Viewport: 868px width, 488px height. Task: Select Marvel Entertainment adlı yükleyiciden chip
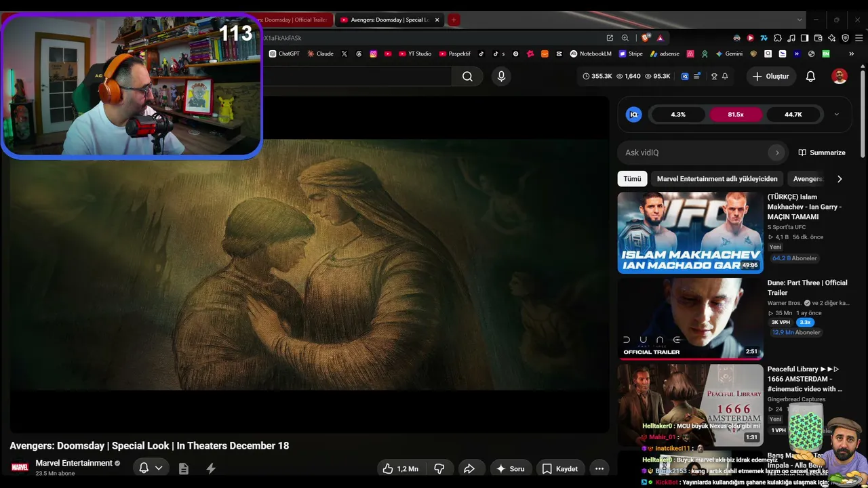pyautogui.click(x=717, y=179)
